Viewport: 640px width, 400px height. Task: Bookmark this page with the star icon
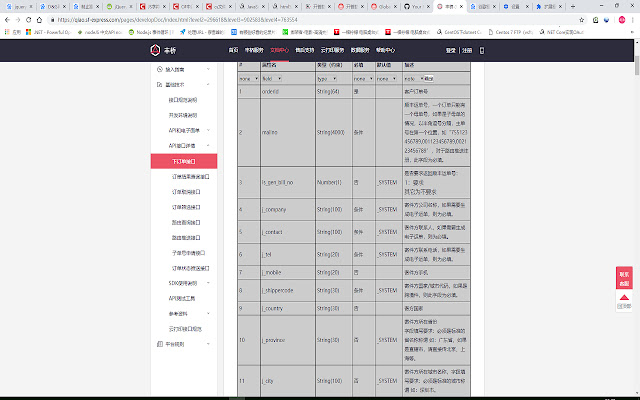pos(582,20)
